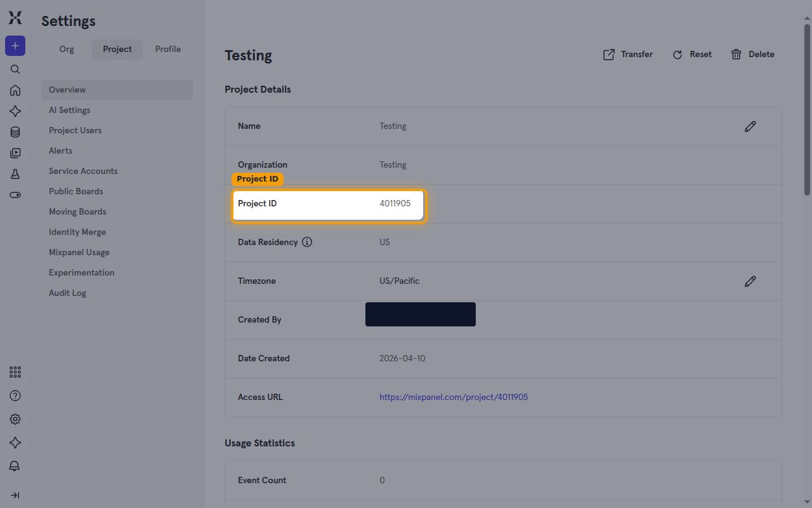Click the Data Residency value US
Image resolution: width=812 pixels, height=508 pixels.
click(384, 242)
